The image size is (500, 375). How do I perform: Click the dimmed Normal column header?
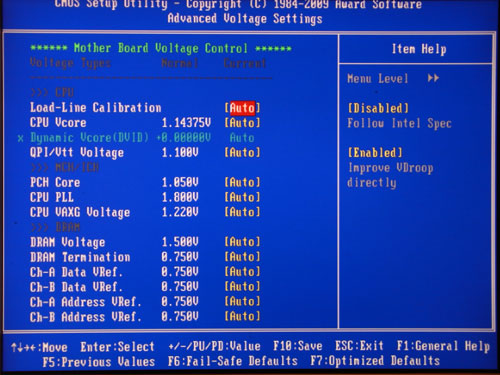click(x=180, y=63)
